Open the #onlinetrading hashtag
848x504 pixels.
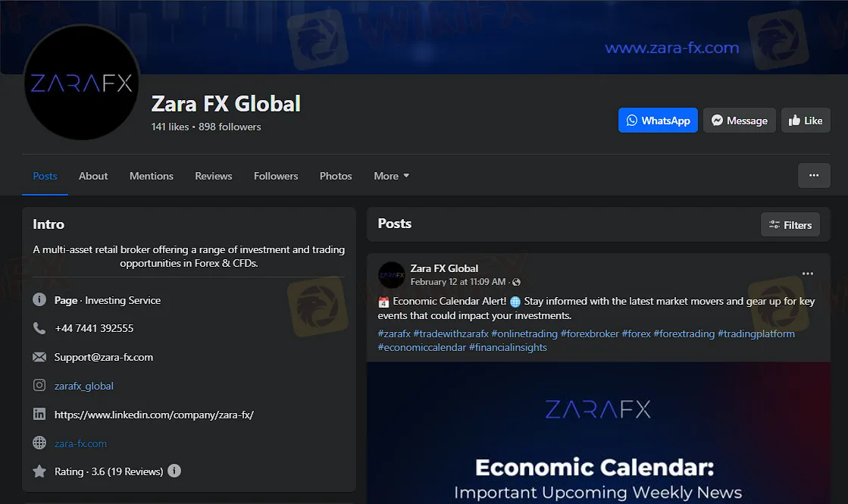pyautogui.click(x=524, y=333)
